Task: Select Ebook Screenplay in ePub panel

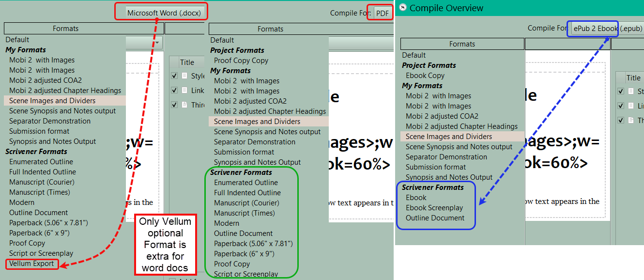Action: point(434,208)
